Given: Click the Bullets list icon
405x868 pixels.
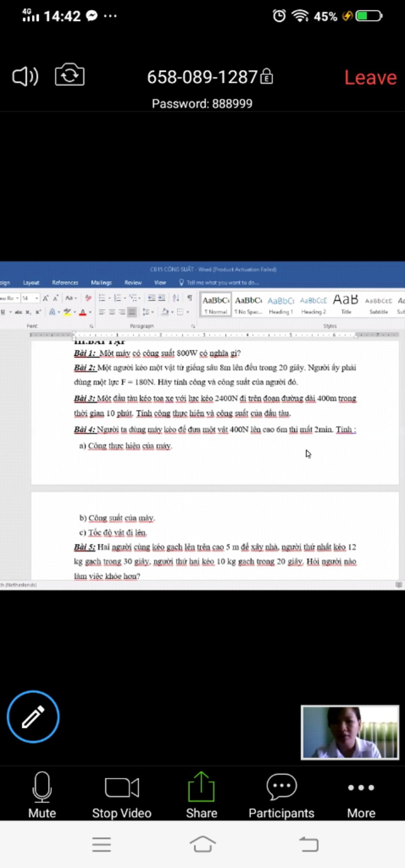Looking at the screenshot, I should click(102, 298).
